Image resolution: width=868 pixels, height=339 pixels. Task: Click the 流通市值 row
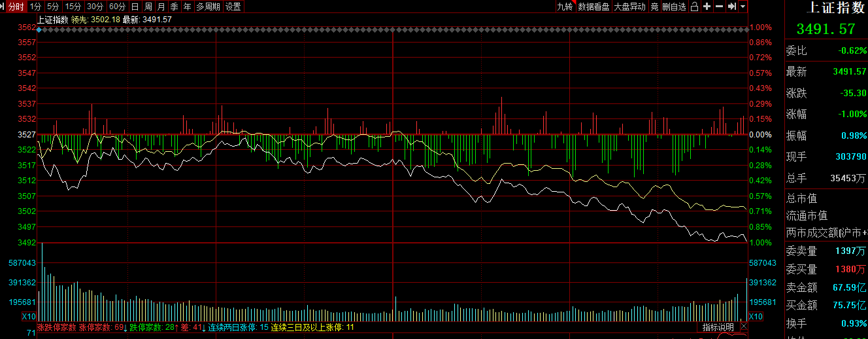tap(826, 215)
